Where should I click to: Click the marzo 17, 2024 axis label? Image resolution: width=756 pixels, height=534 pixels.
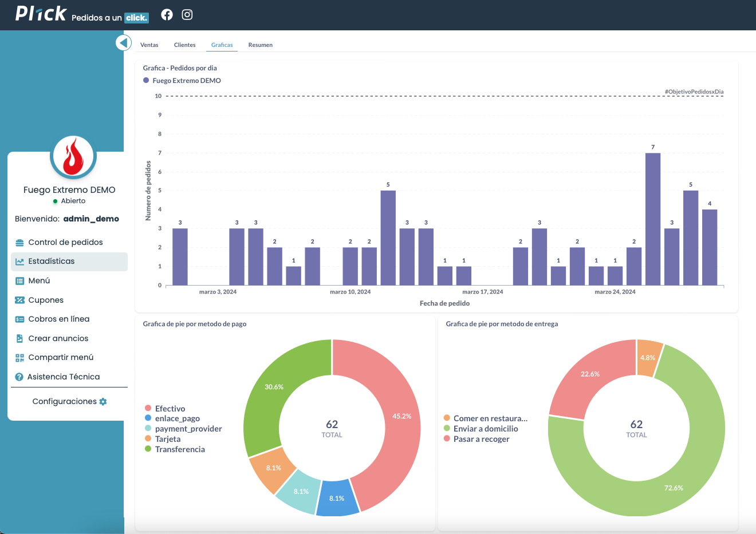click(x=483, y=292)
